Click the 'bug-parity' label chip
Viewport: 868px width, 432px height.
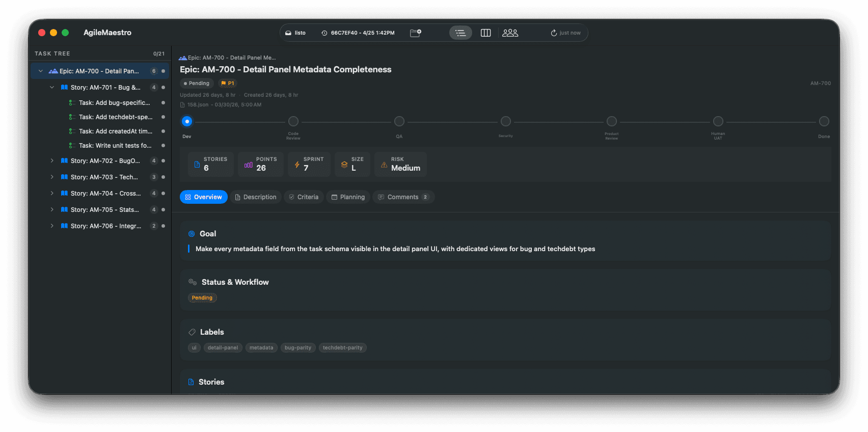298,348
